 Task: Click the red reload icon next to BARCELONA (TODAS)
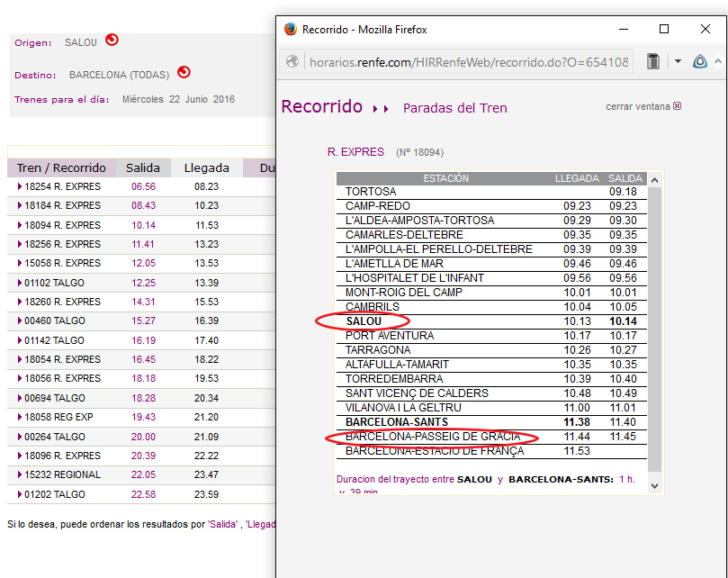coord(184,72)
